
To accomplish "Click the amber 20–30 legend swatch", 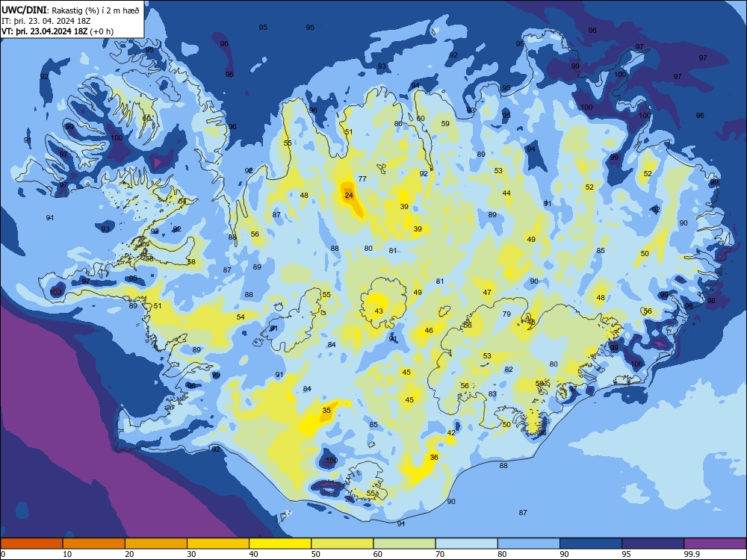I will point(156,544).
